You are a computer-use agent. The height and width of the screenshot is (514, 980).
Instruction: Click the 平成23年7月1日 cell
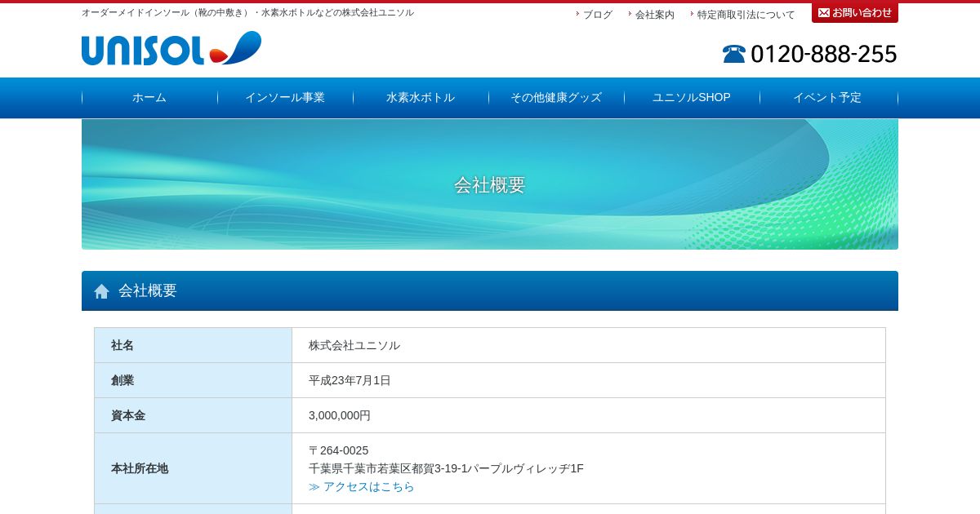pos(589,380)
